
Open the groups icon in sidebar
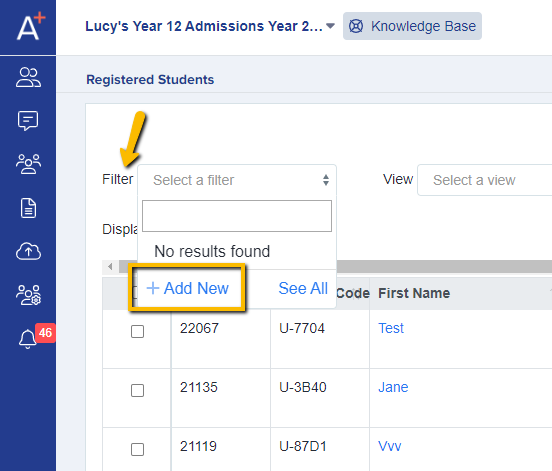click(28, 164)
